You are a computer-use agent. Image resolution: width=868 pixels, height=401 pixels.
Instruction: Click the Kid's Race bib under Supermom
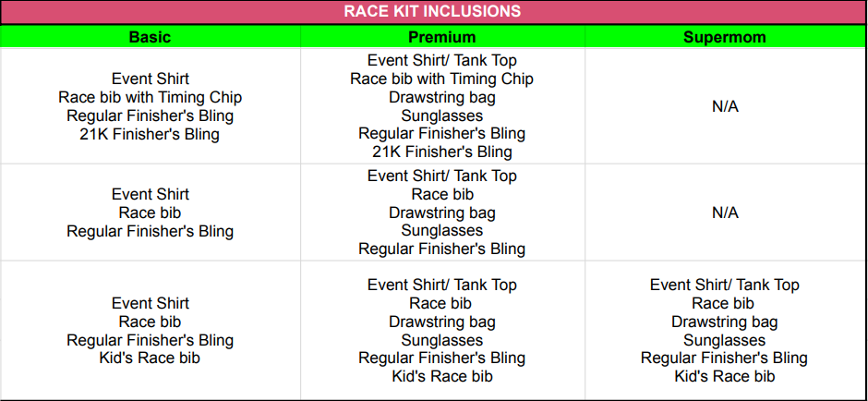tap(725, 376)
